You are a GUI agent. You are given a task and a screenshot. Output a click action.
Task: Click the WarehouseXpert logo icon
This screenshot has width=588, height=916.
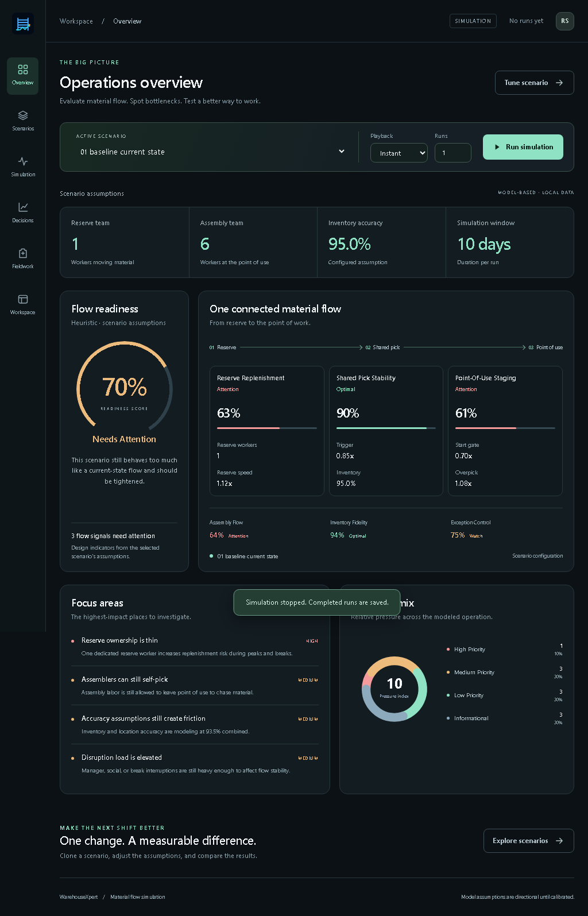point(23,24)
